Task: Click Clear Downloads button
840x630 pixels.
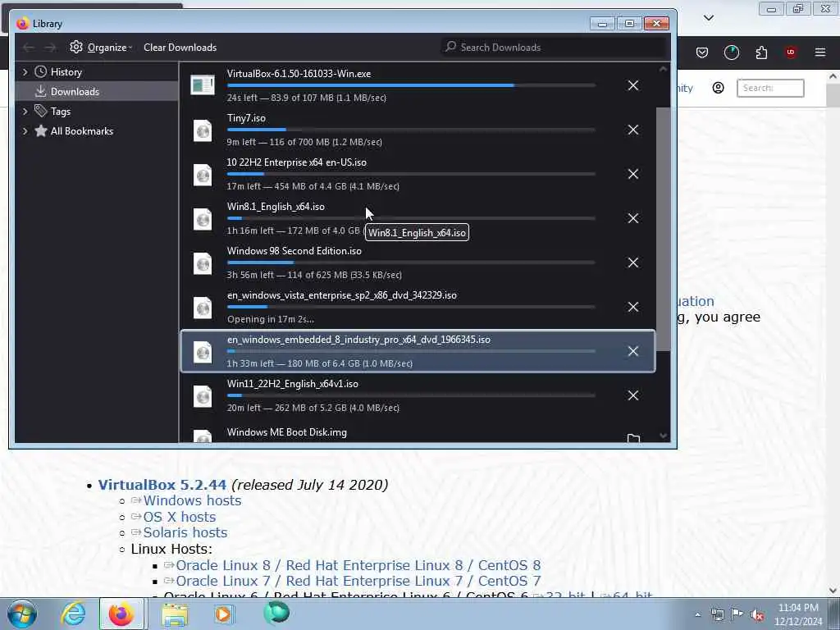Action: [x=180, y=48]
